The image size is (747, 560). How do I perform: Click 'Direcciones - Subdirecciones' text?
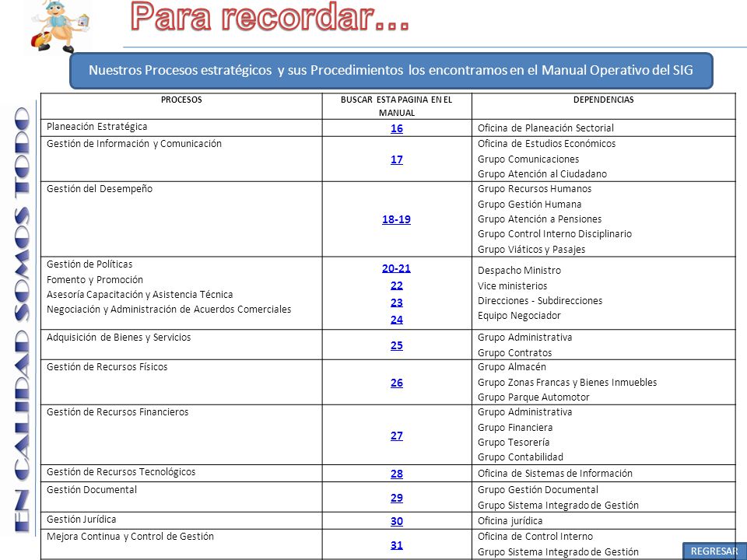(x=540, y=301)
